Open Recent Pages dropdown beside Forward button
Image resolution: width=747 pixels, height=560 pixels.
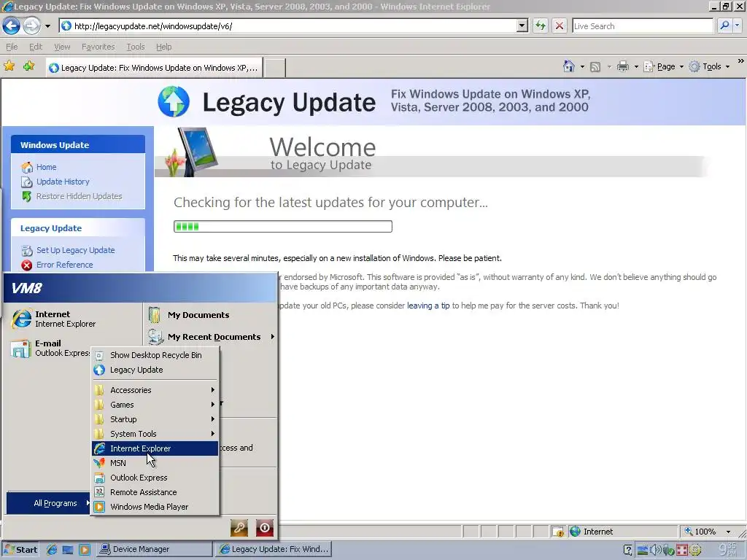pos(47,26)
